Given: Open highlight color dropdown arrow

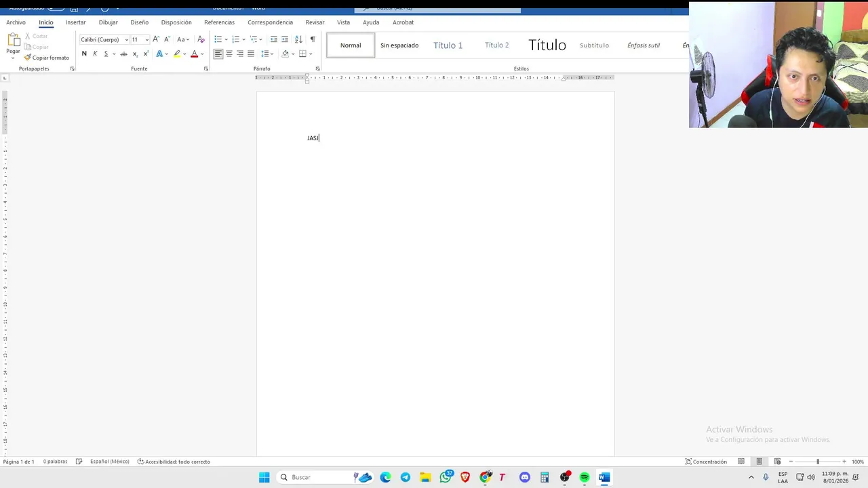Looking at the screenshot, I should pos(184,54).
